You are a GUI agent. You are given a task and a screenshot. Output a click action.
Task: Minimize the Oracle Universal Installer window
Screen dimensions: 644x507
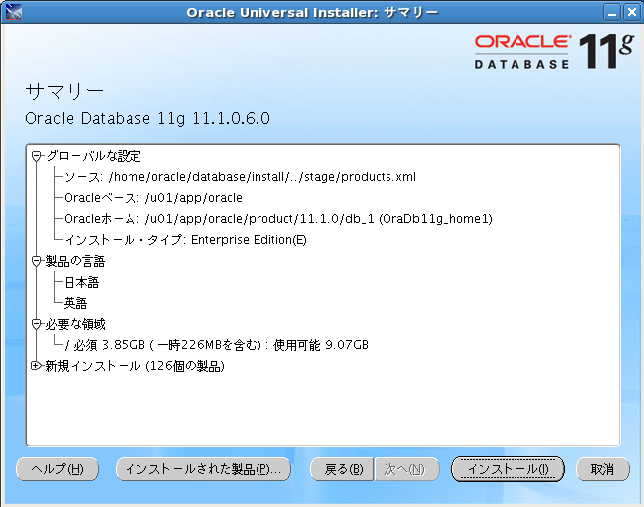(612, 12)
